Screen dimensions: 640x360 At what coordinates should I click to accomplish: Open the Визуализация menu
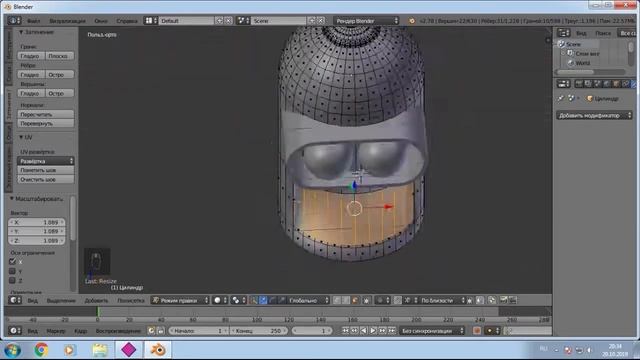click(x=67, y=20)
